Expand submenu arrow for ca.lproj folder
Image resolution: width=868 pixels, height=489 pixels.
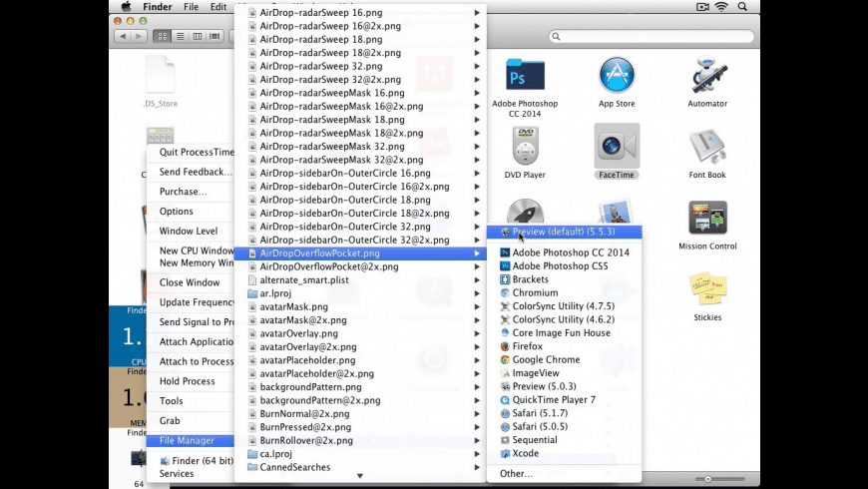pos(477,453)
